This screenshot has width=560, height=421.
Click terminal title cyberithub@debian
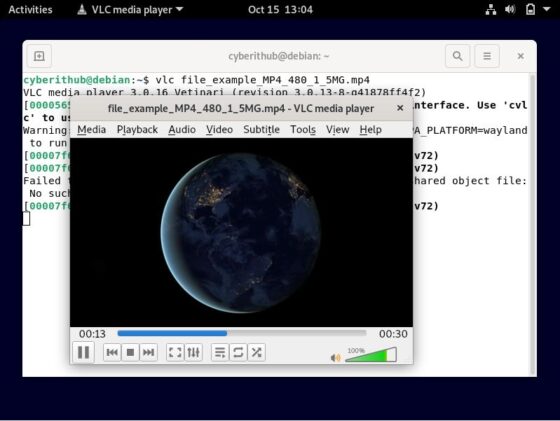pyautogui.click(x=279, y=56)
